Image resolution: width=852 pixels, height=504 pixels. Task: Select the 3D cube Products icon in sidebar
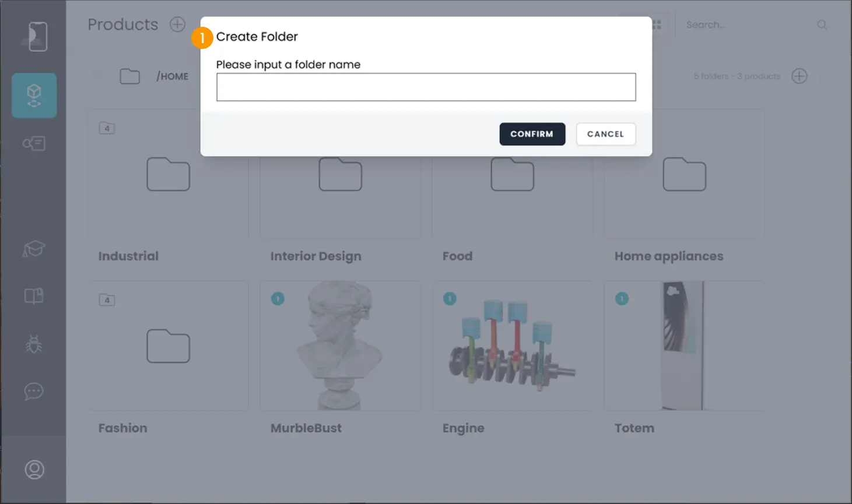[33, 95]
